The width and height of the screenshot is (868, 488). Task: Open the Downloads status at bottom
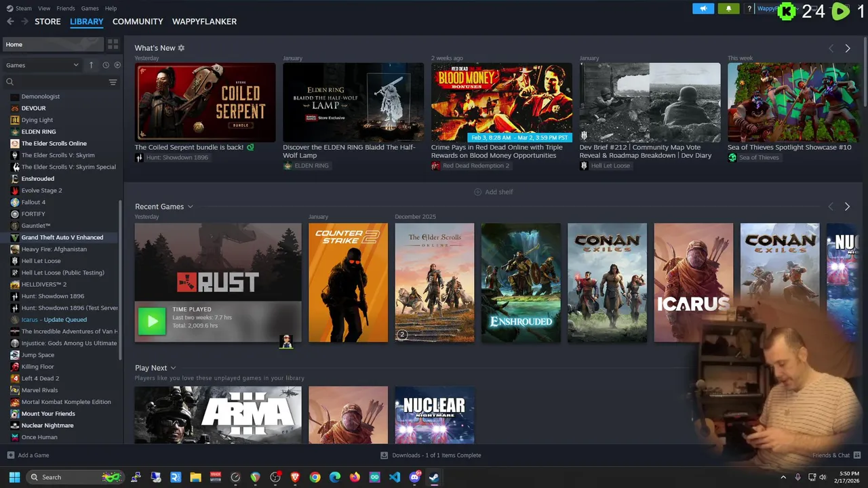tap(431, 455)
